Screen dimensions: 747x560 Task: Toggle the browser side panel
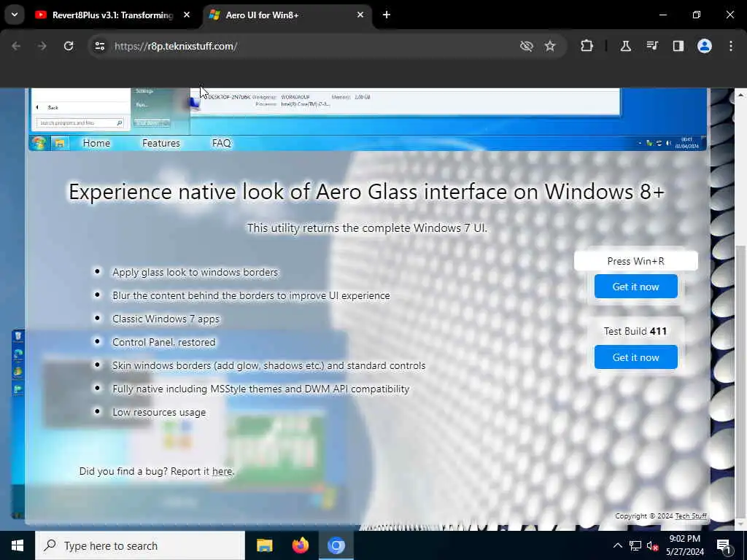(678, 46)
